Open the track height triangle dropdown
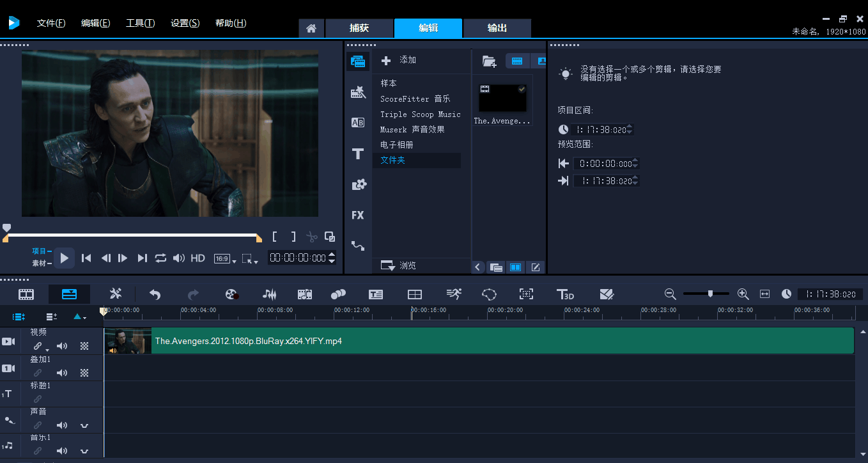 coord(79,316)
